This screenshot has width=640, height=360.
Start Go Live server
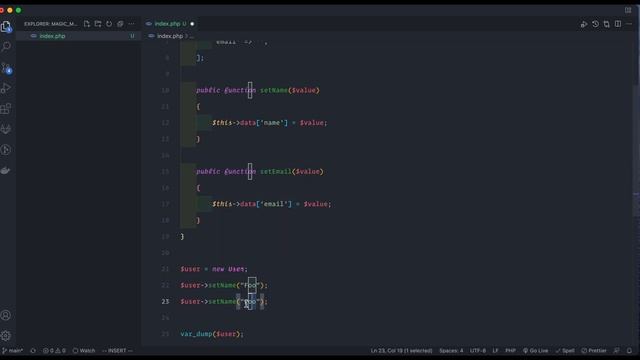(536, 351)
